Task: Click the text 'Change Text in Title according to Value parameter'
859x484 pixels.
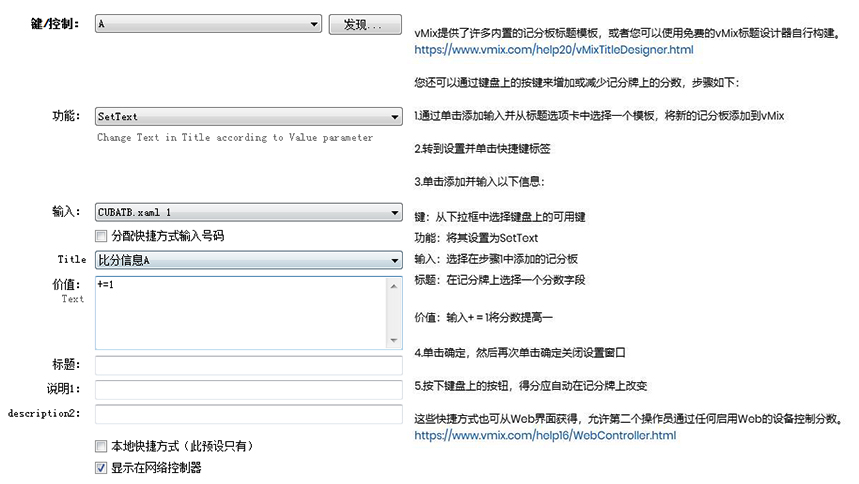Action: (235, 137)
